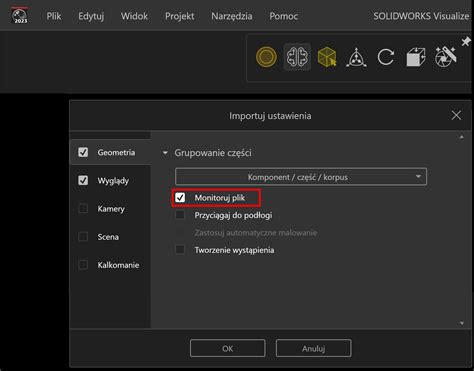
Task: Select the Geometria tab label
Action: [116, 152]
